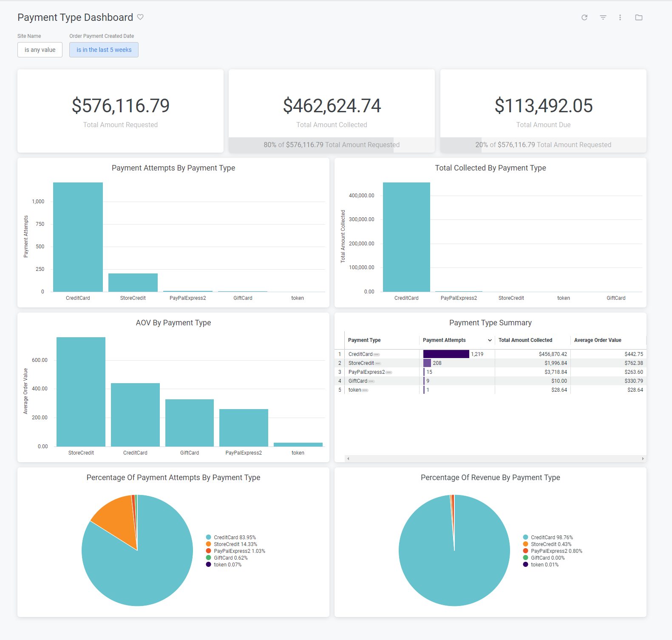Viewport: 672px width, 640px height.
Task: Click the $576,116.79 Total Amount Requested value
Action: tap(121, 105)
